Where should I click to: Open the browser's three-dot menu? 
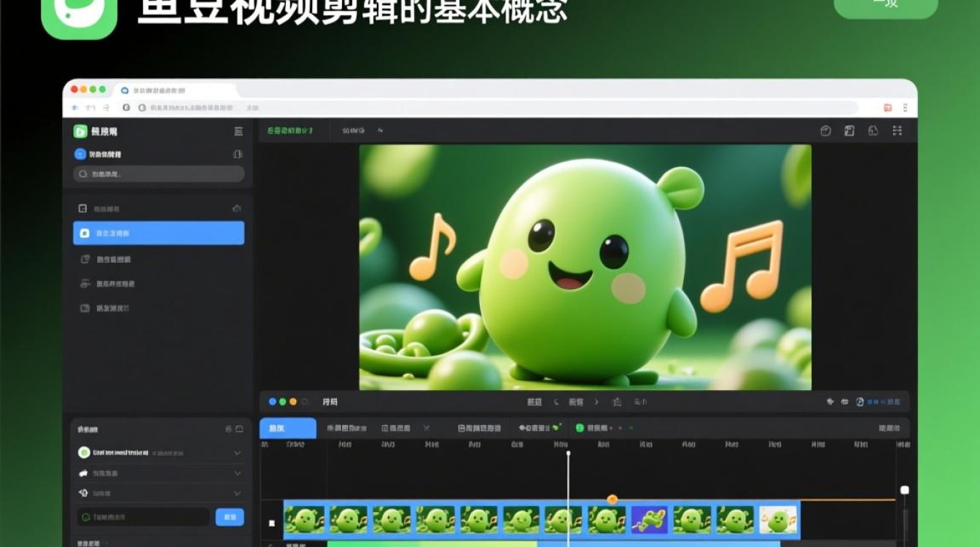905,107
